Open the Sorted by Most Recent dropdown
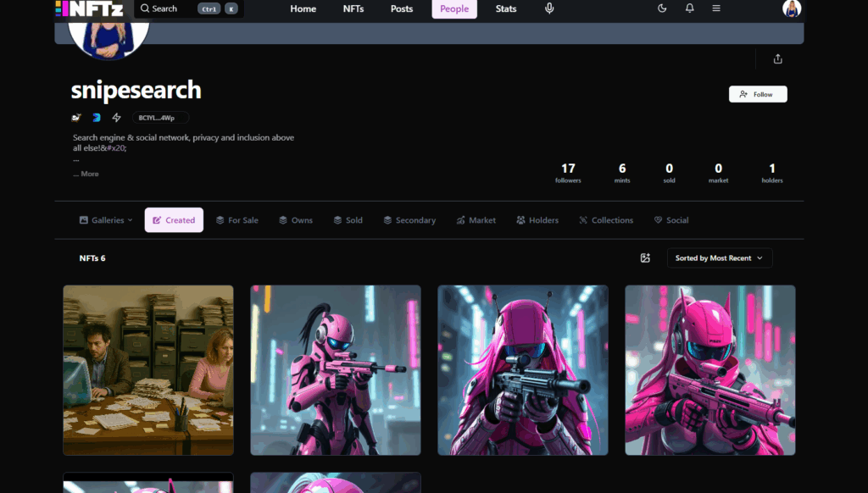This screenshot has height=493, width=868. click(719, 258)
